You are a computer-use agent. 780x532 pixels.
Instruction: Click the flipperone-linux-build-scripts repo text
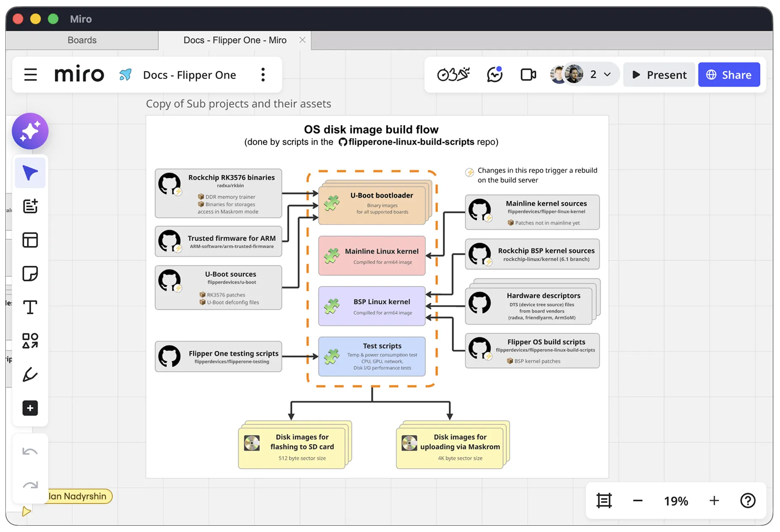411,142
